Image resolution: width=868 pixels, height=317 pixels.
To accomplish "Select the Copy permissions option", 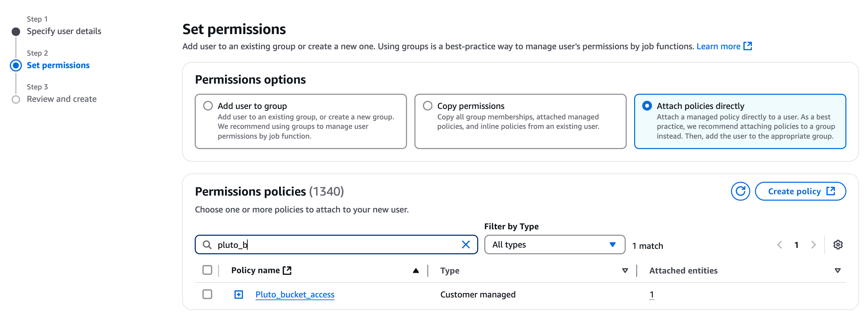I will click(428, 106).
